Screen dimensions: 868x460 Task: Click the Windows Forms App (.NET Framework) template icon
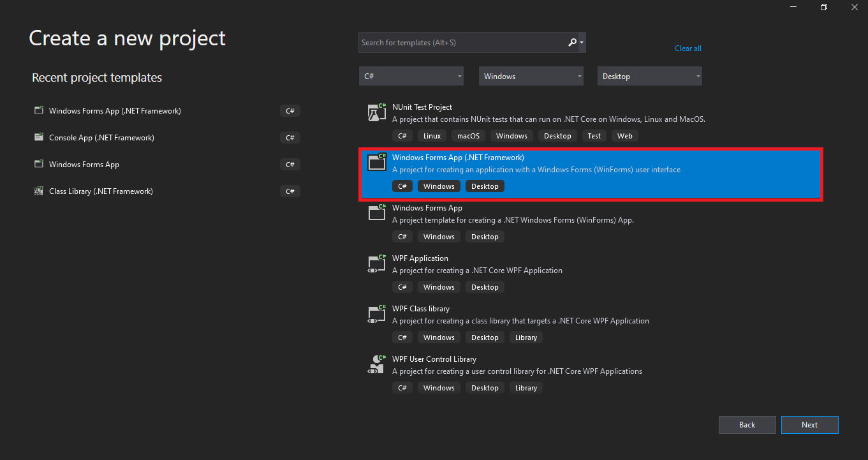tap(377, 163)
